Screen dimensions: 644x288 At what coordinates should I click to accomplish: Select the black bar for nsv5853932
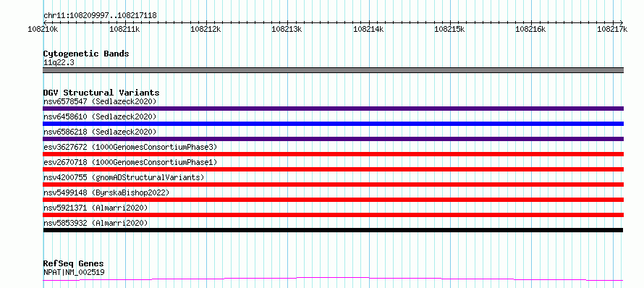333,230
